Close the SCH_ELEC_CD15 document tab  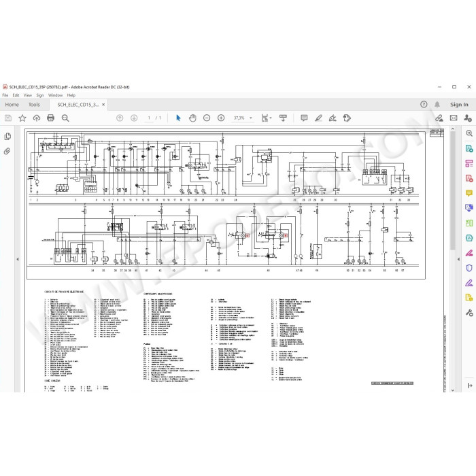103,105
